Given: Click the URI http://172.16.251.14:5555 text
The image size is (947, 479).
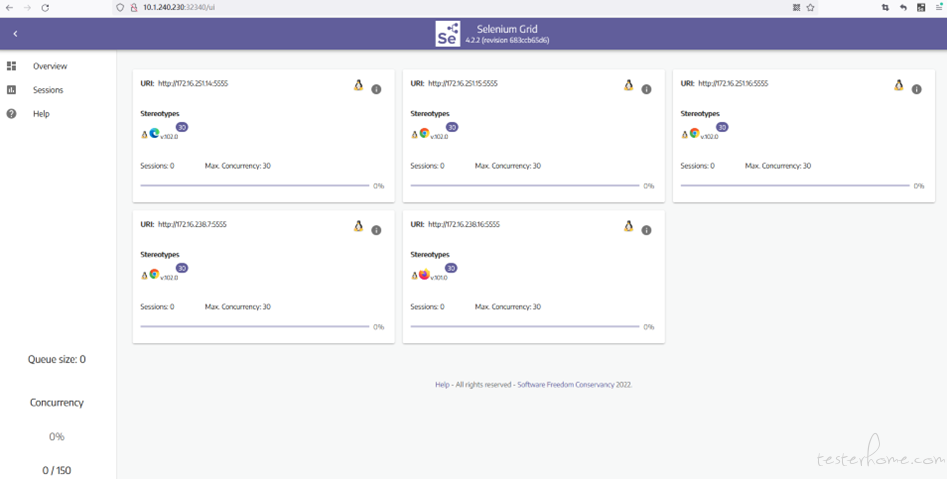Looking at the screenshot, I should click(193, 83).
